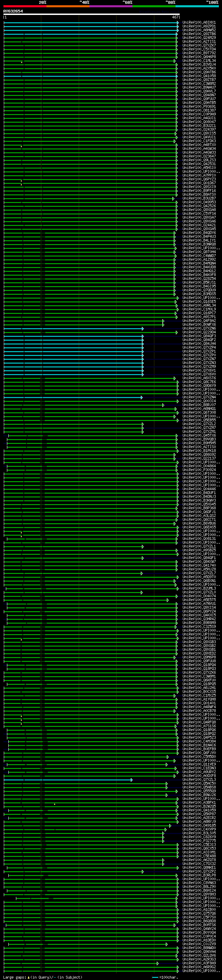Open hit UniRef100_C5XTD4
Viewport: 222px width, 980px height.
click(x=199, y=49)
